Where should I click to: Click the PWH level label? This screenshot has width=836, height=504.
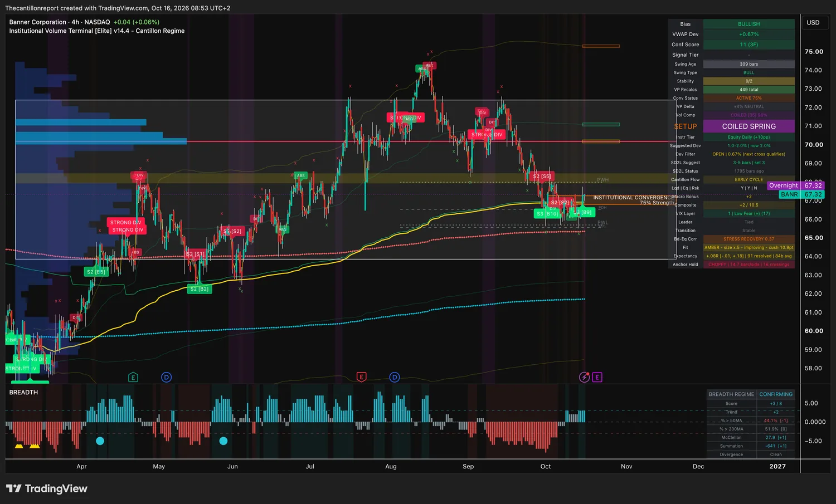(x=602, y=180)
